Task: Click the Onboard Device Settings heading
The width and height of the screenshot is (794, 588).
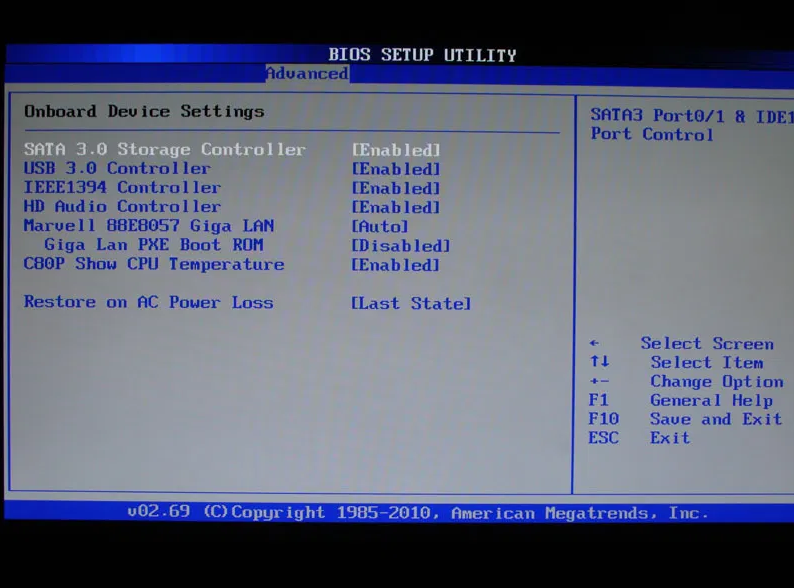Action: 144,112
